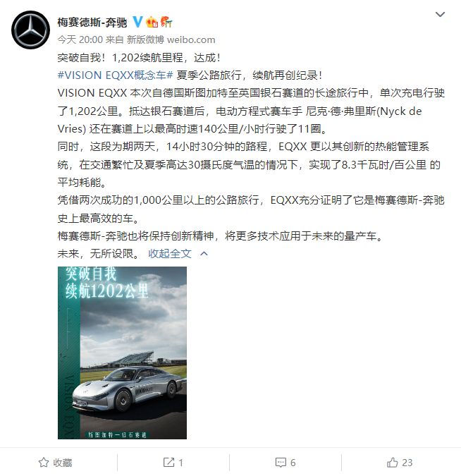Image resolution: width=461 pixels, height=476 pixels.
Task: Open the #VISION EQXX概念车# hashtag
Action: 116,75
